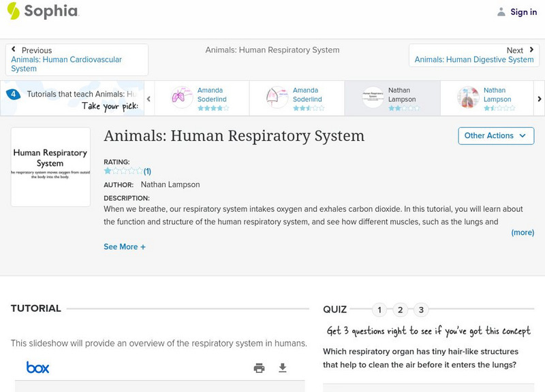545x392 pixels.
Task: Select first Amanda Soderlind tutorial thumbnail
Action: click(x=182, y=98)
